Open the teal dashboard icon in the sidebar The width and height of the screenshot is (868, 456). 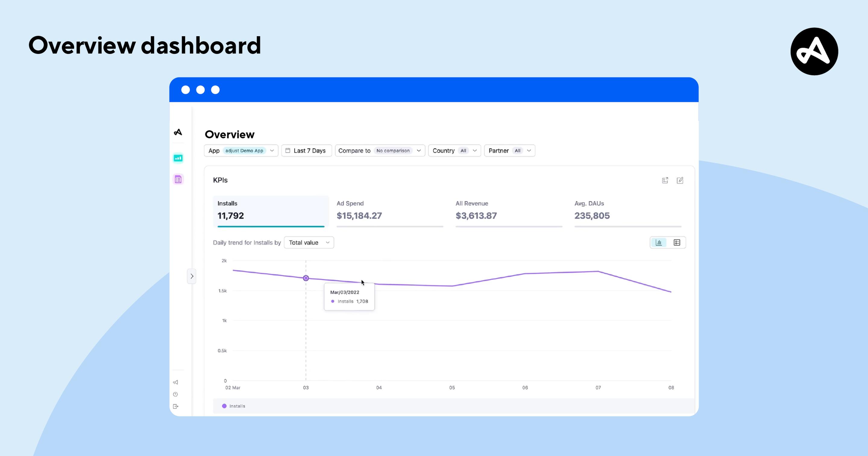[178, 158]
